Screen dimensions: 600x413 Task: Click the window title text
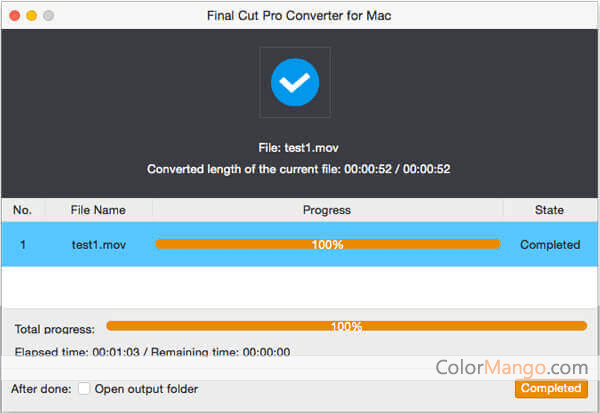pos(299,16)
